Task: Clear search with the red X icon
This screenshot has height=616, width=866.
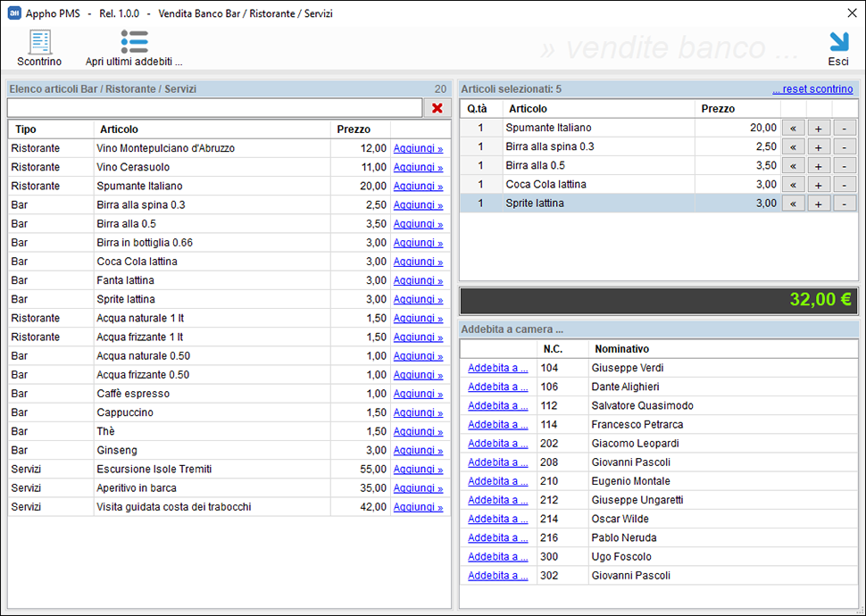Action: (437, 108)
